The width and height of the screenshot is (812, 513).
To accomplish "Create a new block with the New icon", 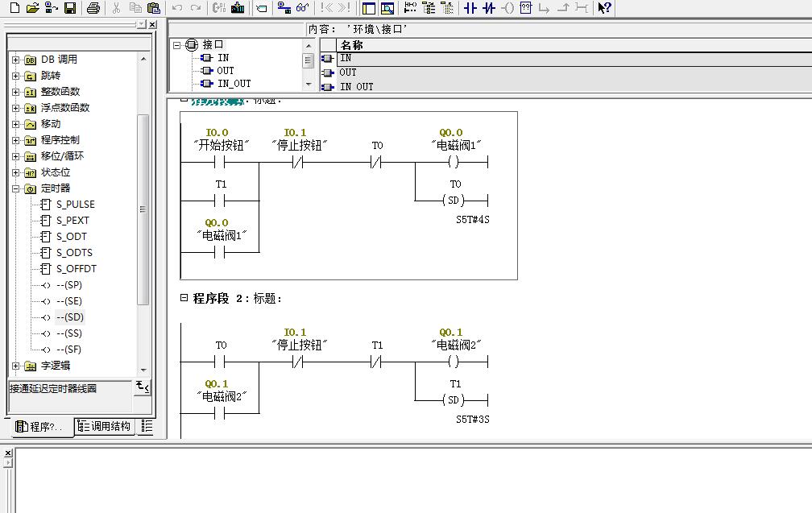I will (15, 8).
